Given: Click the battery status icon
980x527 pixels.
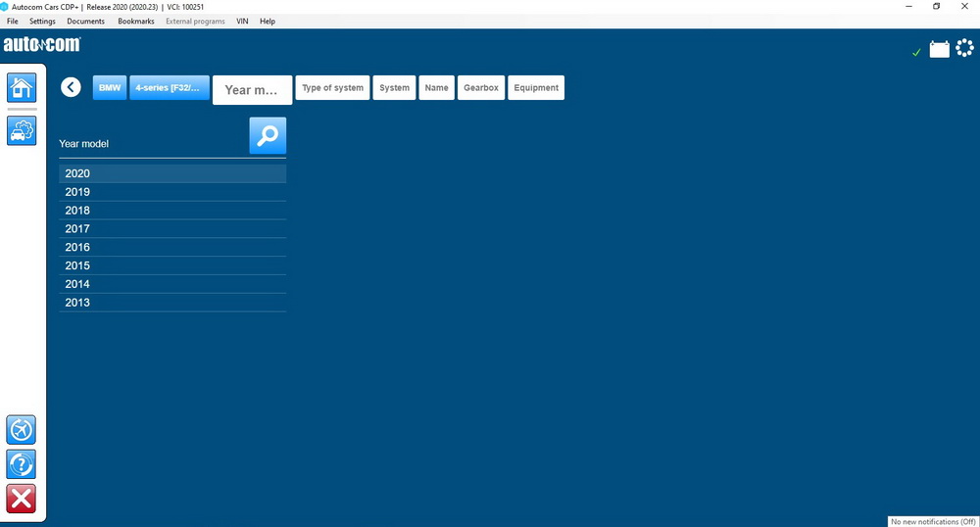Looking at the screenshot, I should pos(939,50).
